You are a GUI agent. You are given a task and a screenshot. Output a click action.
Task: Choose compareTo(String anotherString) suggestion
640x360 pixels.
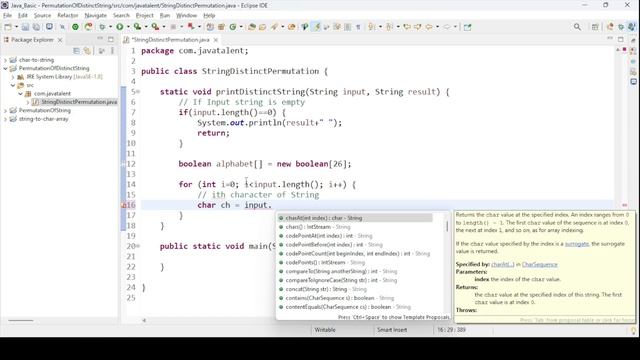pyautogui.click(x=341, y=271)
